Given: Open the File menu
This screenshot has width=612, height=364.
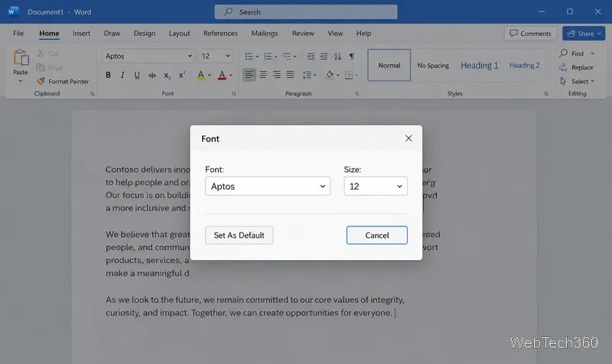Looking at the screenshot, I should pos(18,33).
